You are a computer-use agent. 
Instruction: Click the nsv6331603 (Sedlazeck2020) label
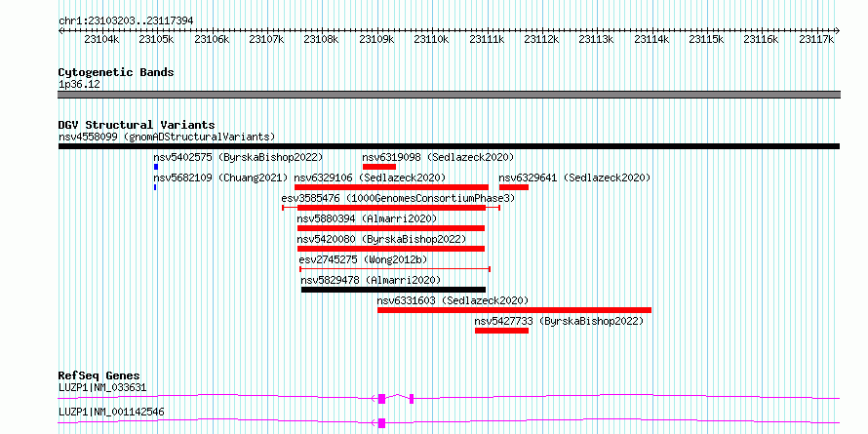point(453,300)
